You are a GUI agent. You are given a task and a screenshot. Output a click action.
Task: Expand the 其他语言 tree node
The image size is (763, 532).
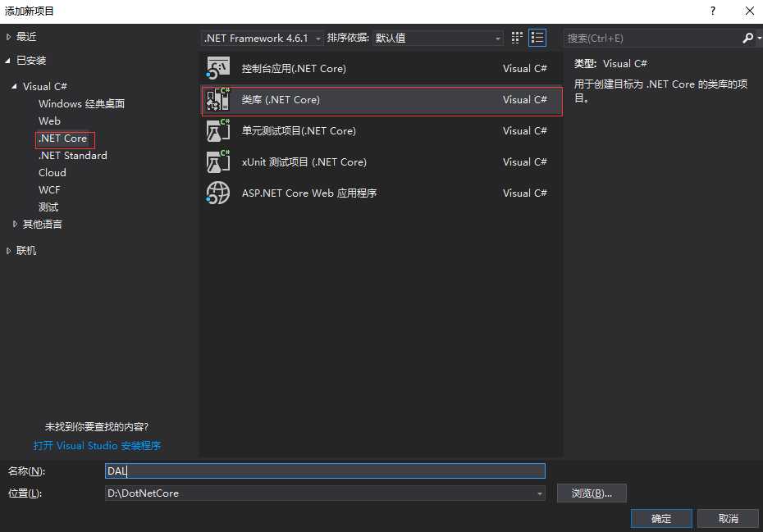click(15, 224)
